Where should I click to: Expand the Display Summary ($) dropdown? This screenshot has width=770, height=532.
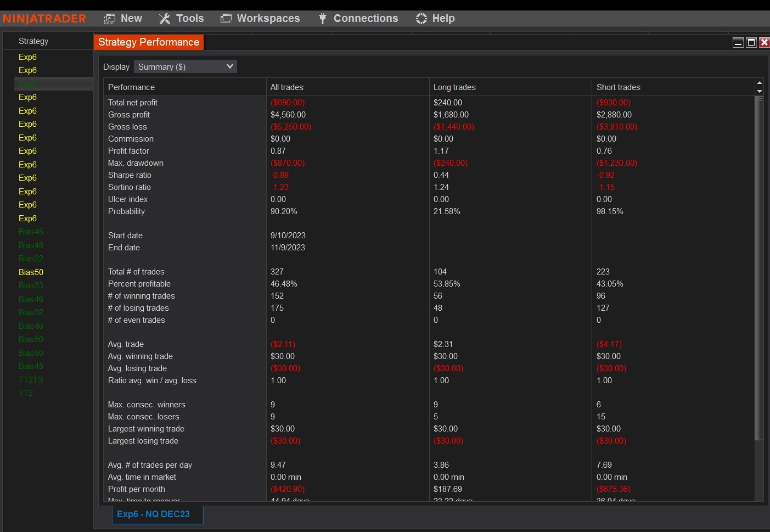point(186,66)
